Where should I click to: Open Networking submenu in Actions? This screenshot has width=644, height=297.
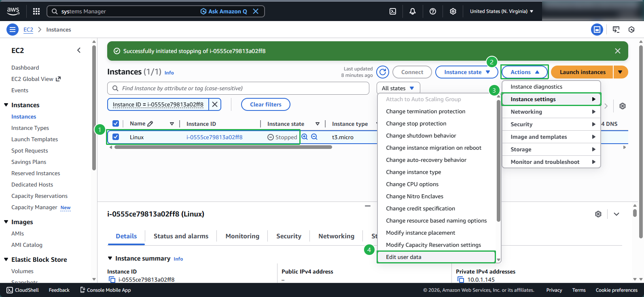551,112
